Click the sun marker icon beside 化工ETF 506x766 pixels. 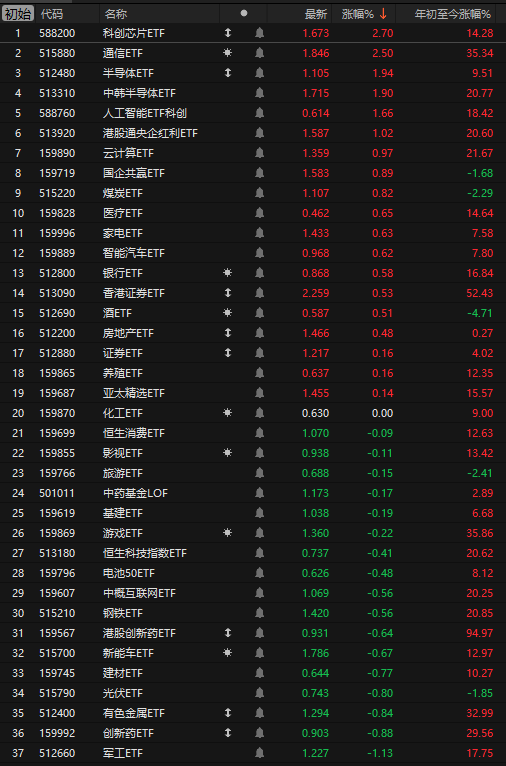point(228,413)
